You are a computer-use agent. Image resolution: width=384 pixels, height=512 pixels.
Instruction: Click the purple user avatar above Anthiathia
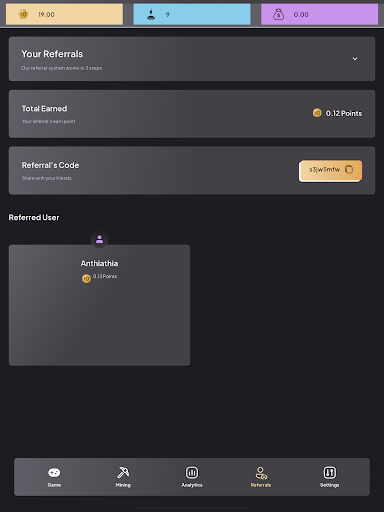click(99, 239)
